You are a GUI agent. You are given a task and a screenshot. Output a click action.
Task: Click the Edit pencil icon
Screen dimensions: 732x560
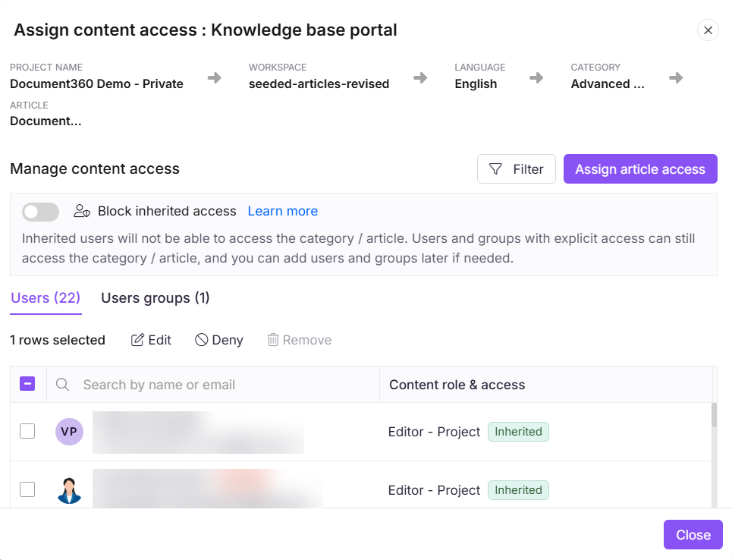(137, 340)
